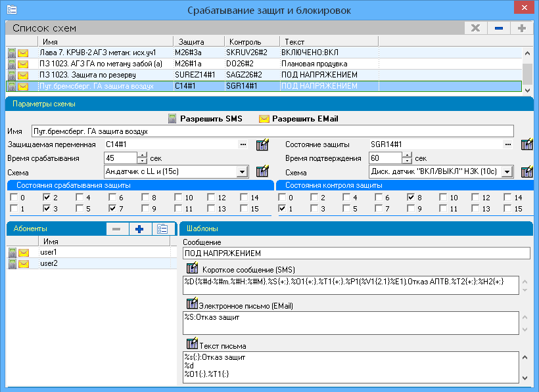Click blue minus button in Список схем header
The image size is (539, 392).
click(499, 28)
